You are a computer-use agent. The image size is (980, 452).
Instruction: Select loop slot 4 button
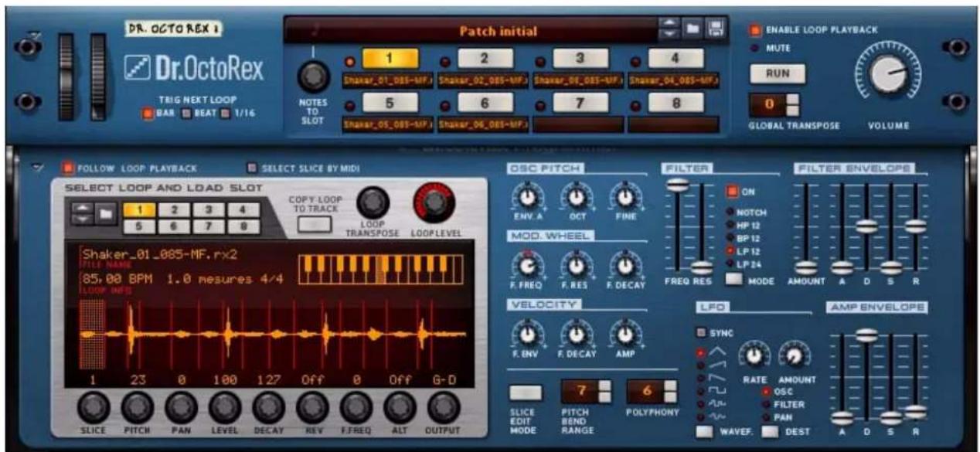click(675, 58)
